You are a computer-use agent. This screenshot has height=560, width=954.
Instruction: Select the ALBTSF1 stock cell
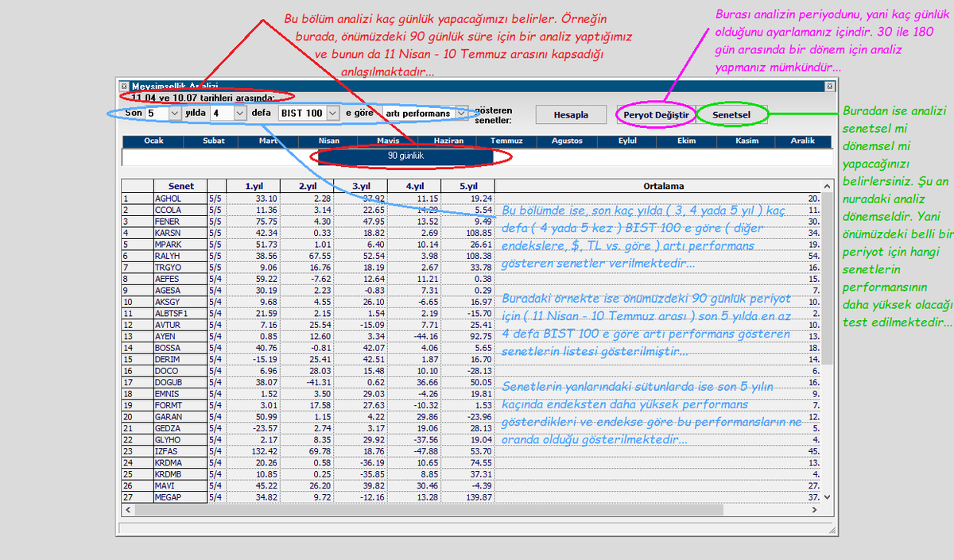(180, 313)
